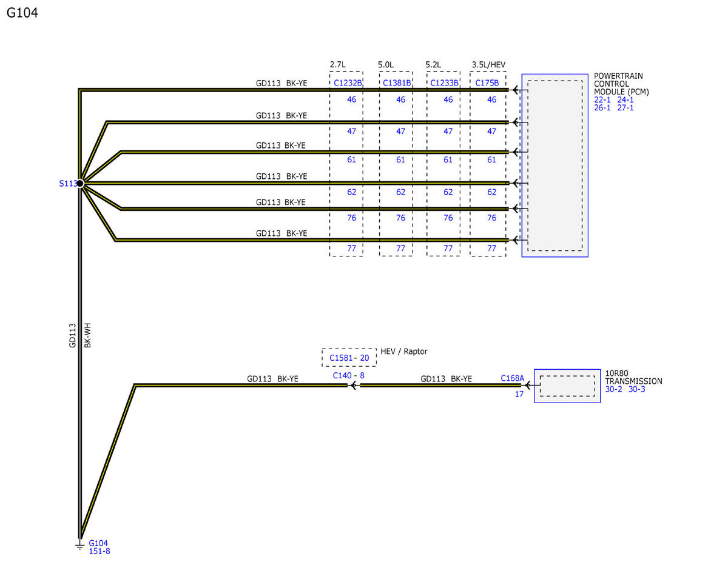Click the dashed box inside the 10R80 Transmission component
The height and width of the screenshot is (562, 728).
point(567,386)
